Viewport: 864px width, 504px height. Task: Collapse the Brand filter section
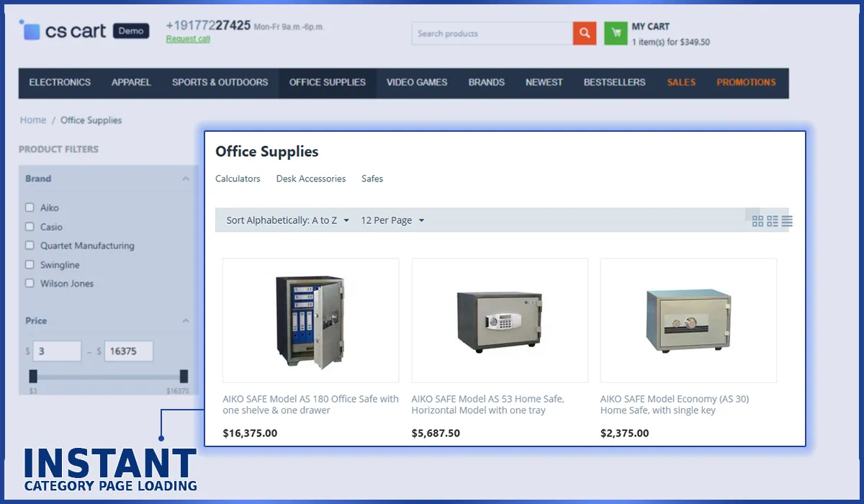(185, 179)
